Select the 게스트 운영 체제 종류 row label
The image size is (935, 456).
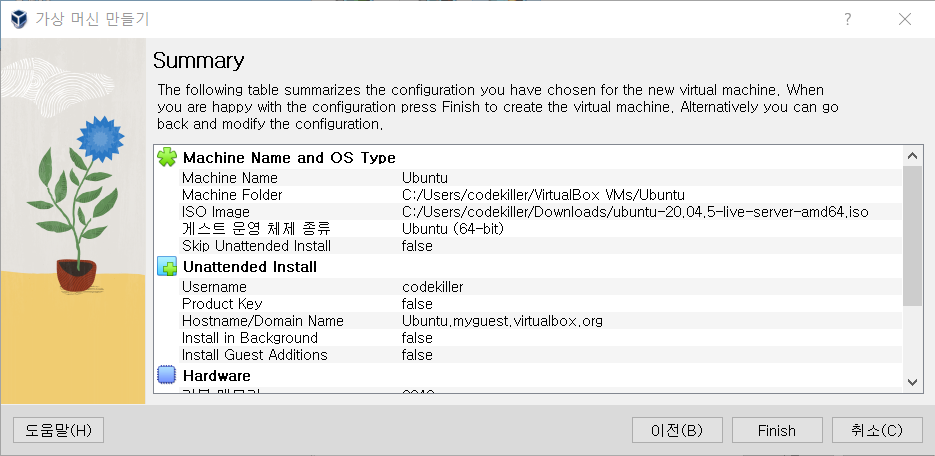[256, 228]
